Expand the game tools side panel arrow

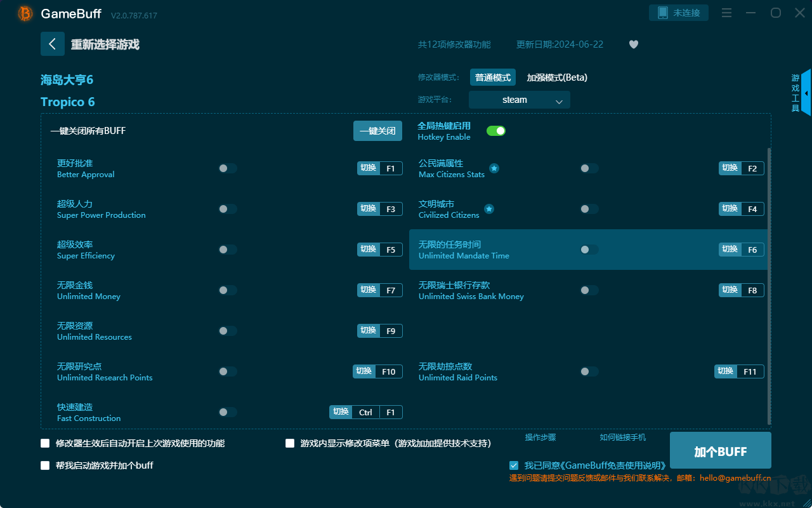[x=806, y=93]
